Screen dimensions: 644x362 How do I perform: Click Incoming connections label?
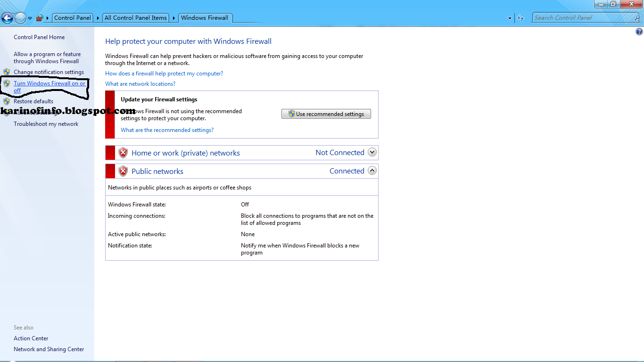(x=137, y=216)
